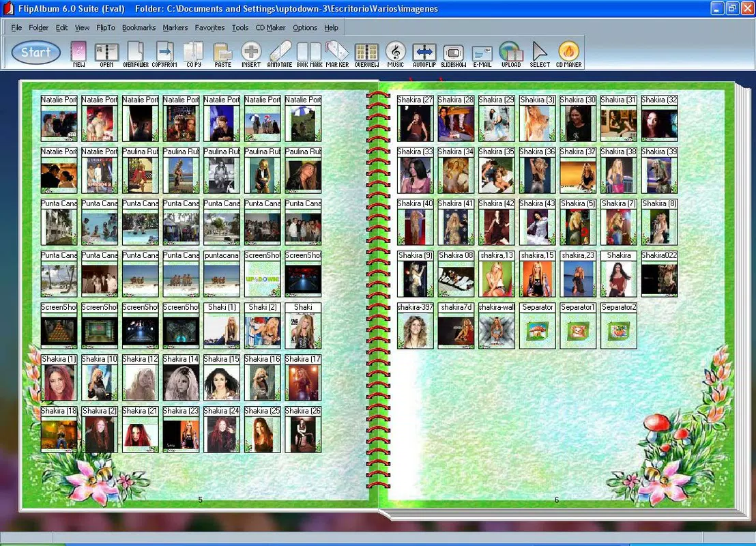
Task: Select the shakira,15 thumbnail
Action: (537, 274)
